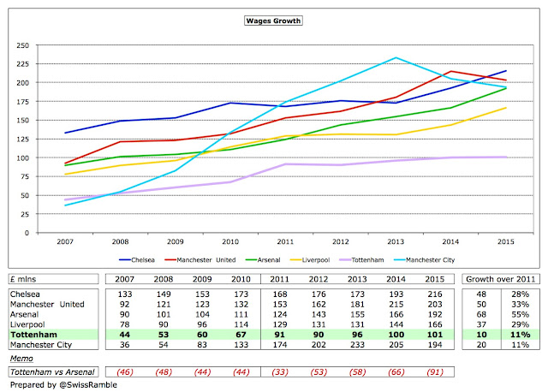Select the Tottenham legend entry
The width and height of the screenshot is (548, 392).
[361, 260]
